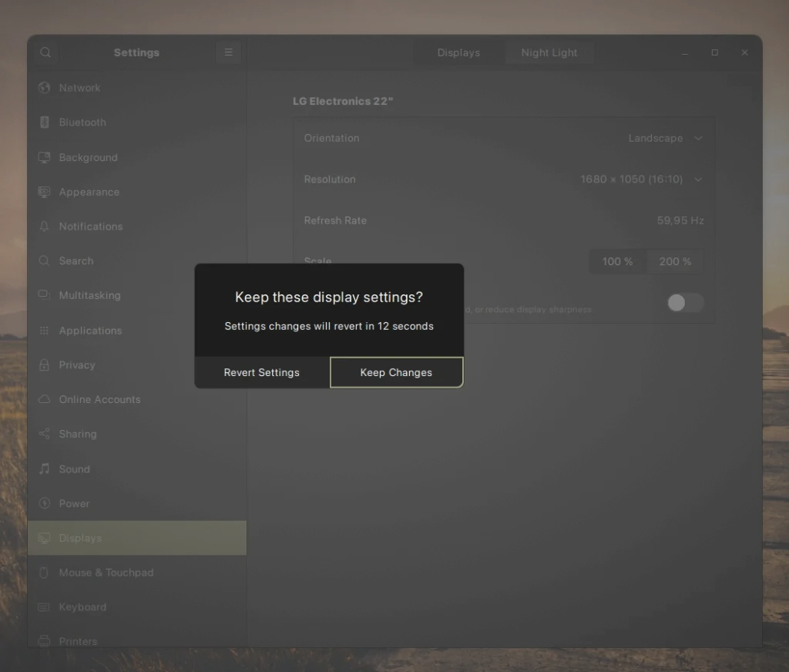Select the Network panel icon
The image size is (789, 672).
point(44,87)
